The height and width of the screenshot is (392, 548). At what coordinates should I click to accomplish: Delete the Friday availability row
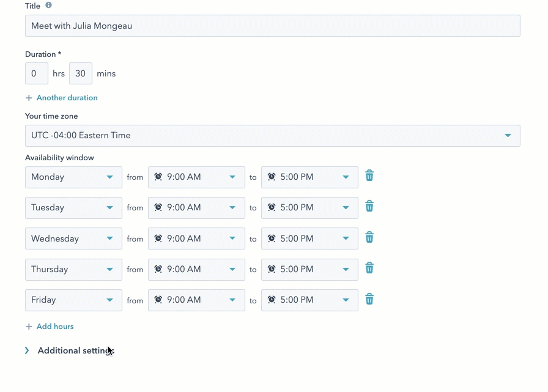click(x=369, y=299)
